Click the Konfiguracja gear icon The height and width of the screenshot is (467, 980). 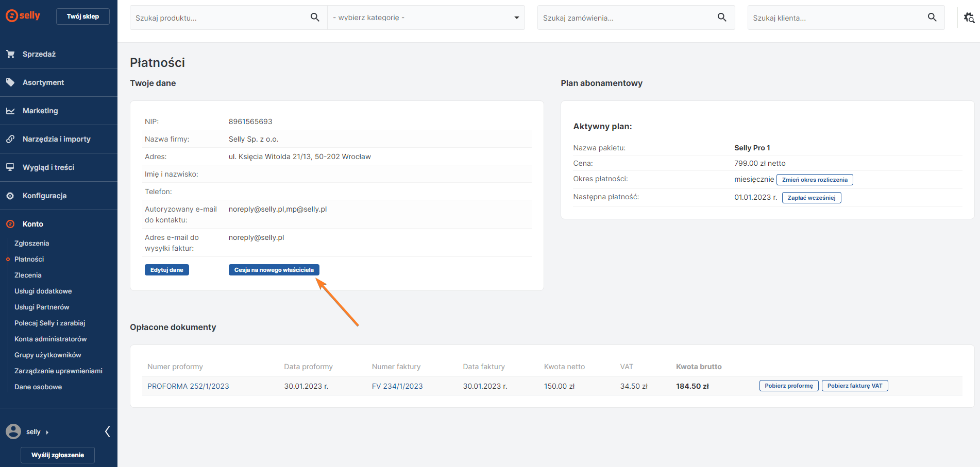coord(10,196)
